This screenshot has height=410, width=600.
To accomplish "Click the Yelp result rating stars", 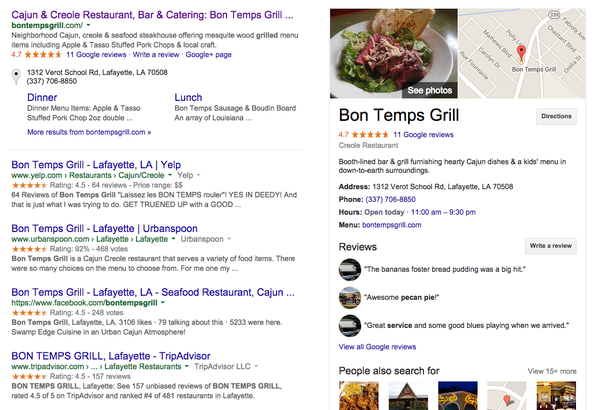I will click(29, 185).
